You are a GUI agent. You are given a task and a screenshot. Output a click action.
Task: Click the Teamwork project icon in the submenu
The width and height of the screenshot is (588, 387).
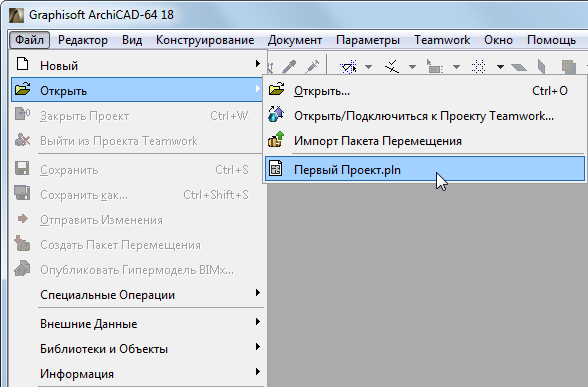pyautogui.click(x=276, y=114)
